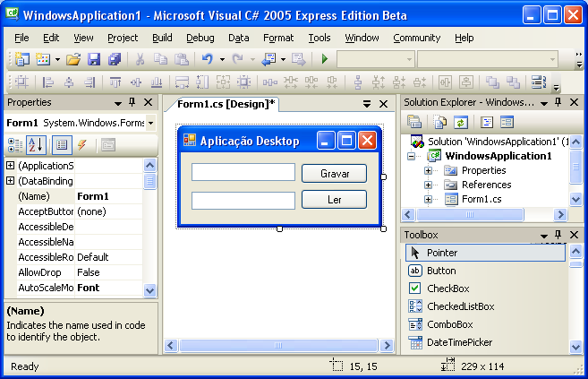Click the Align Middles layout icon
This screenshot has height=379, width=588.
coord(136,82)
